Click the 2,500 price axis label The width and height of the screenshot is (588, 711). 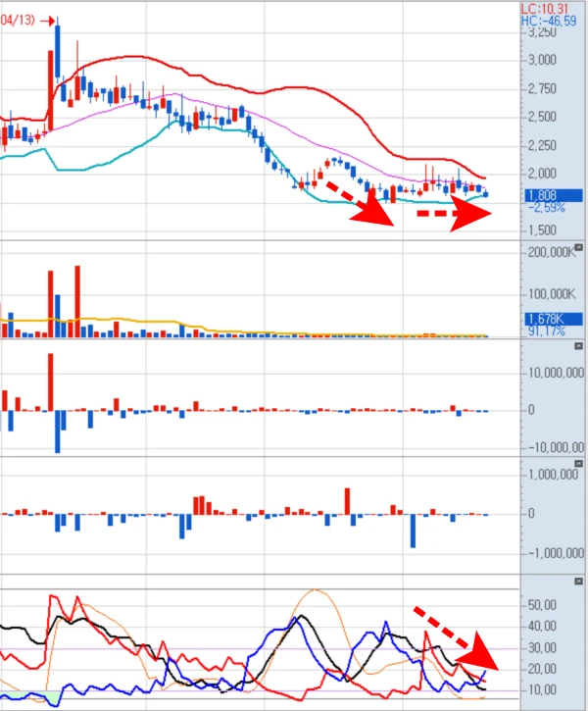point(542,117)
